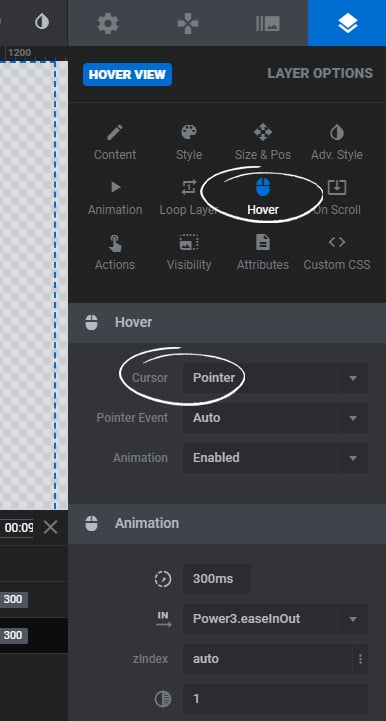This screenshot has width=386, height=721.
Task: Open the Actions touch section
Action: [115, 252]
